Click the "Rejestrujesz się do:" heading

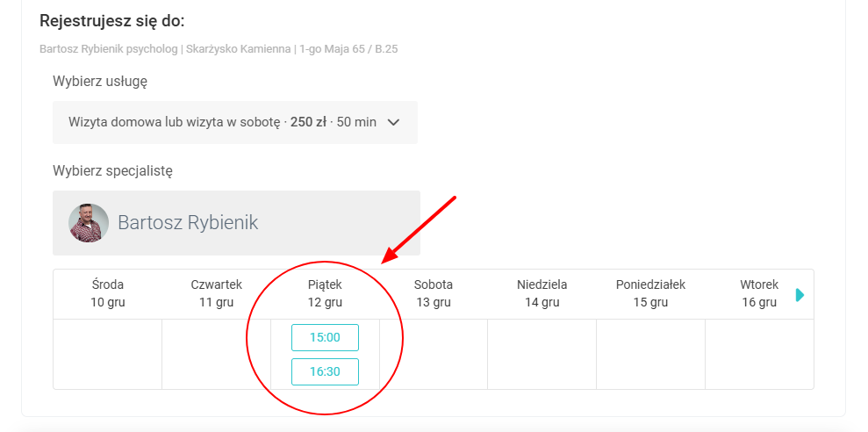click(112, 21)
